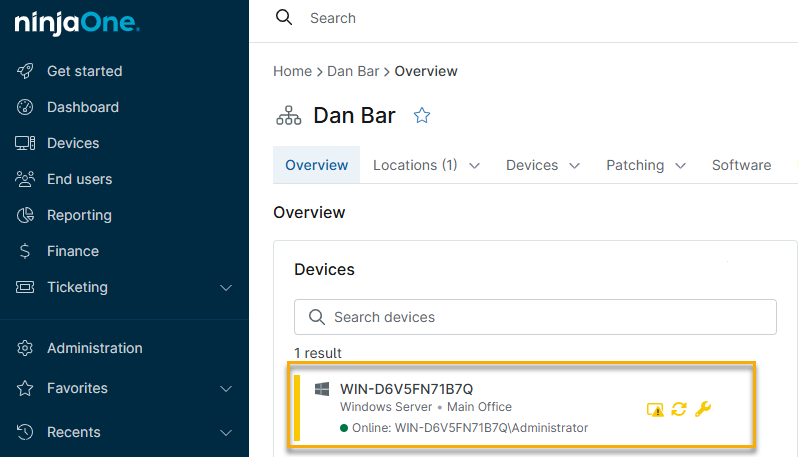The width and height of the screenshot is (798, 457).
Task: Click the Home breadcrumb link
Action: (x=292, y=71)
